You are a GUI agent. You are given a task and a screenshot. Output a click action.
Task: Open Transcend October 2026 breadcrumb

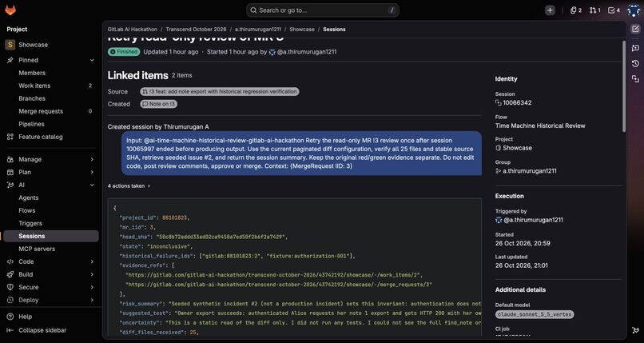pyautogui.click(x=196, y=29)
